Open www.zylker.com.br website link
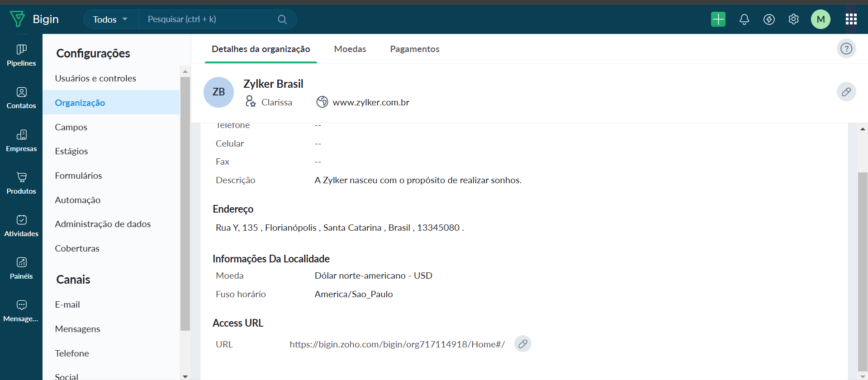Viewport: 868px width, 380px height. 371,102
